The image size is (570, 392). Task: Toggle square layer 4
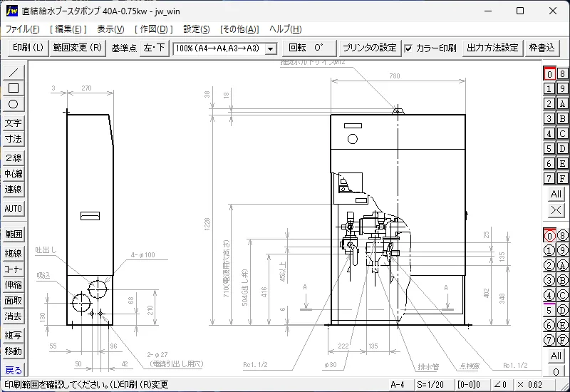tap(549, 133)
